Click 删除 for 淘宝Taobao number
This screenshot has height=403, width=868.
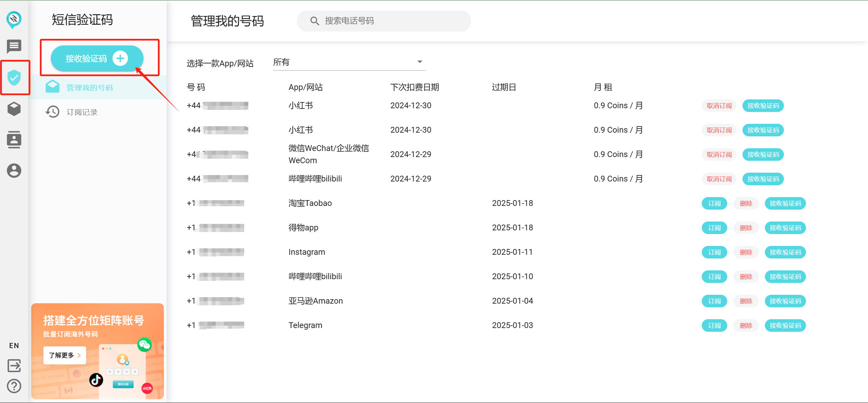click(x=746, y=204)
